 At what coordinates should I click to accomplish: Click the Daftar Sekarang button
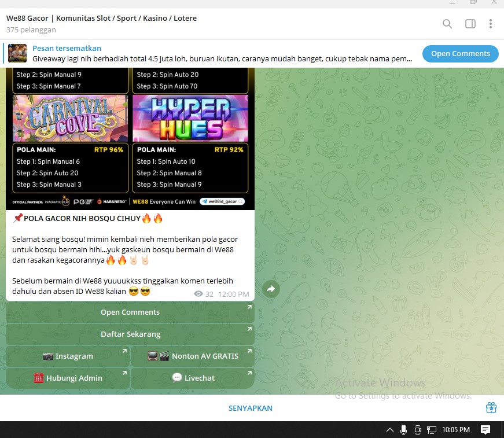pyautogui.click(x=130, y=334)
